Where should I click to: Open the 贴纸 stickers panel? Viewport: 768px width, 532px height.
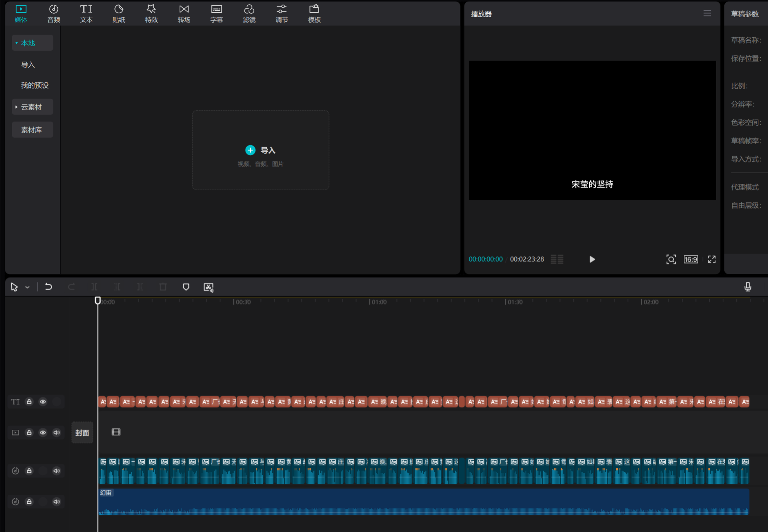tap(119, 13)
